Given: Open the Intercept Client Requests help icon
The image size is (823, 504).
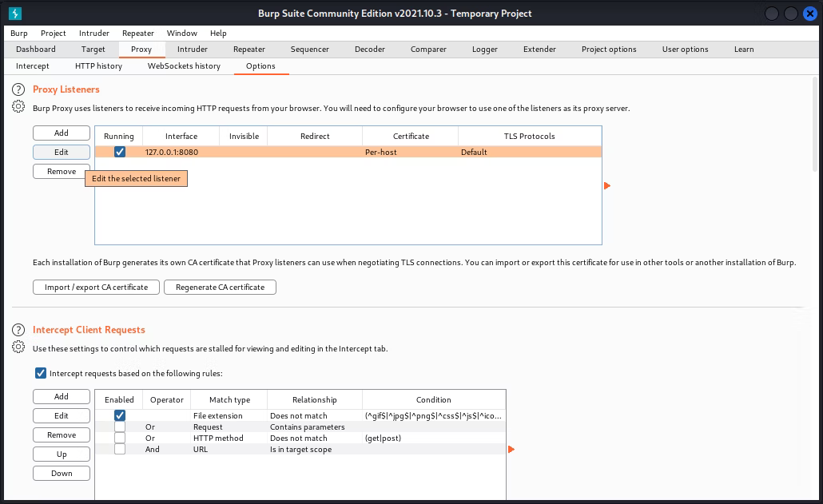Looking at the screenshot, I should click(18, 330).
